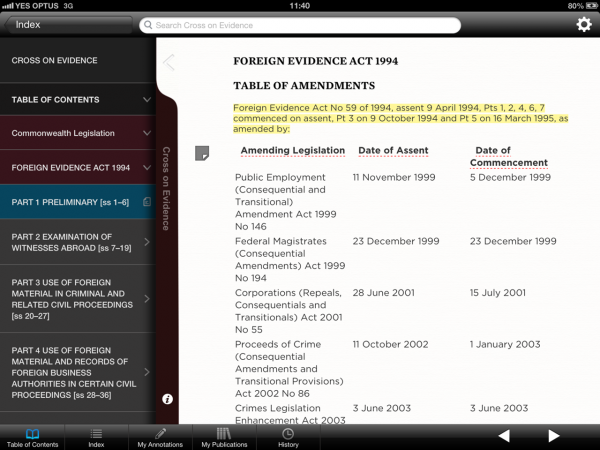Open settings gear icon

click(584, 25)
